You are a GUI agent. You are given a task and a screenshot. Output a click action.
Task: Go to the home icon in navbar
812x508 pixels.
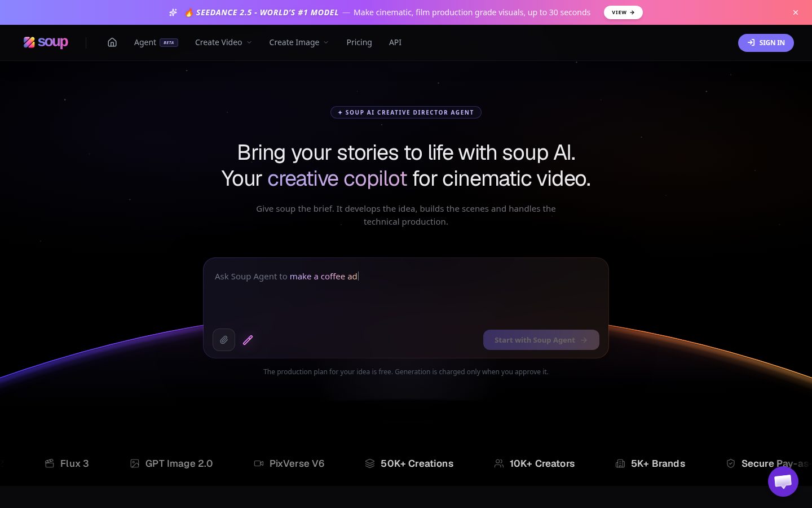coord(112,42)
